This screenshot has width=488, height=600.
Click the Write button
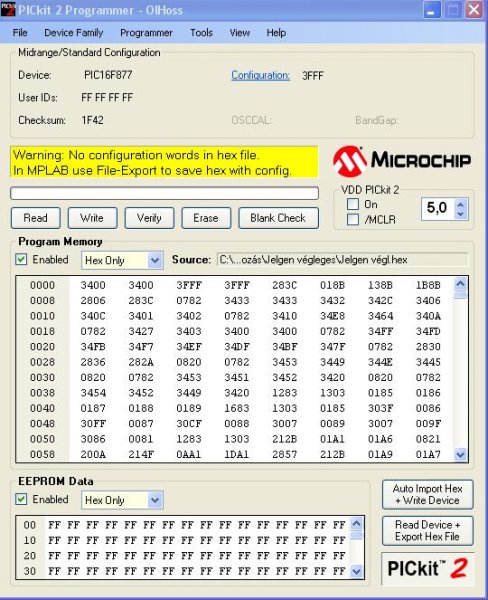click(92, 218)
